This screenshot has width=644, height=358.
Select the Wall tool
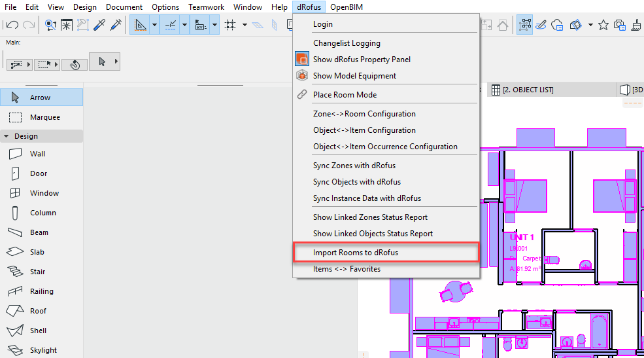tap(37, 154)
